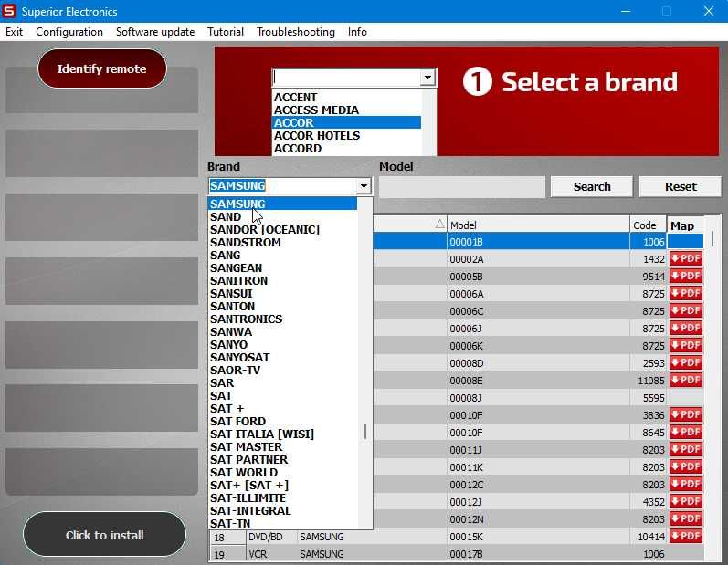
Task: Pick ACCESS MEDIA in the banner list
Action: click(346, 110)
